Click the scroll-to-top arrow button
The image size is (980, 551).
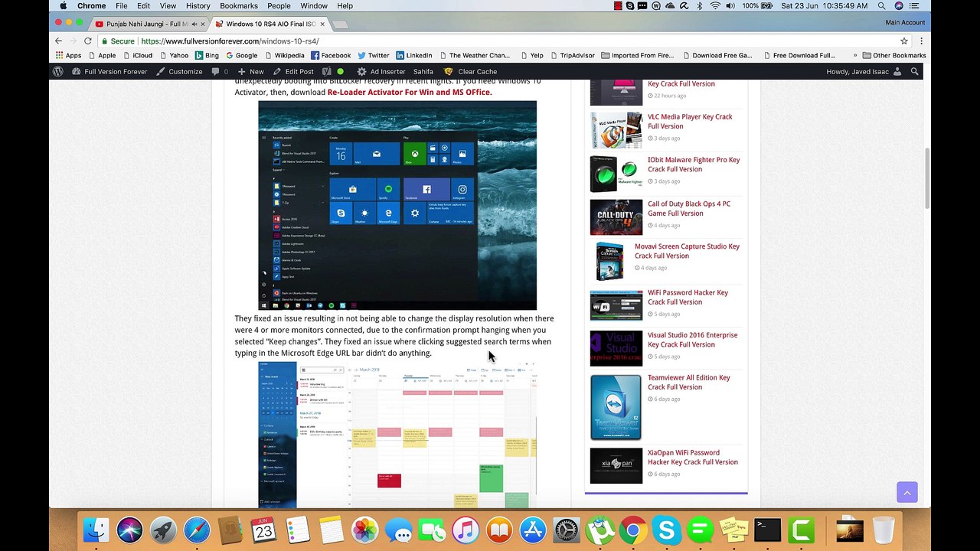pos(906,493)
